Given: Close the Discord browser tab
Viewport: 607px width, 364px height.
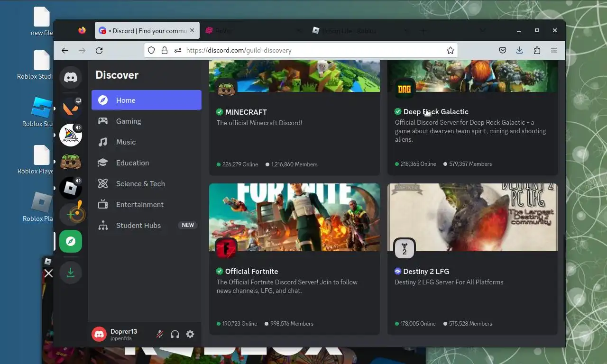Looking at the screenshot, I should coord(192,30).
